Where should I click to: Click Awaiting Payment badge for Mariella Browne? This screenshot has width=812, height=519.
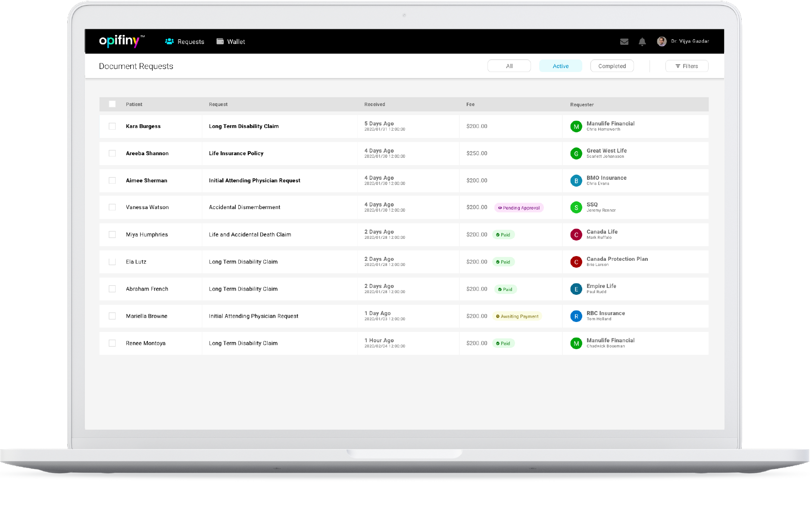pos(517,316)
